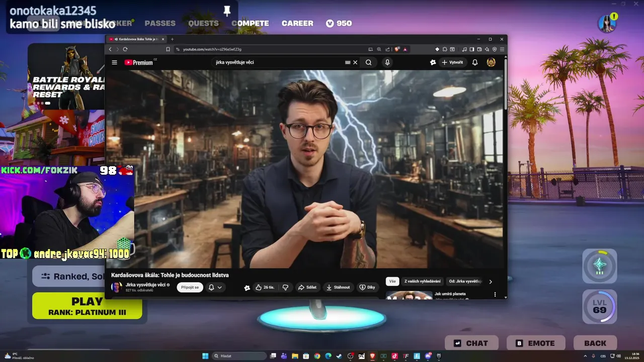Image resolution: width=644 pixels, height=362 pixels.
Task: Open File Explorer from the taskbar
Action: (295, 356)
